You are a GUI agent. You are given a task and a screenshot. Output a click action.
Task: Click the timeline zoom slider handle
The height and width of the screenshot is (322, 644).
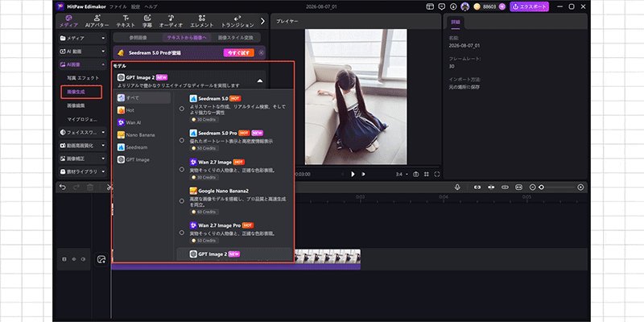tap(541, 187)
